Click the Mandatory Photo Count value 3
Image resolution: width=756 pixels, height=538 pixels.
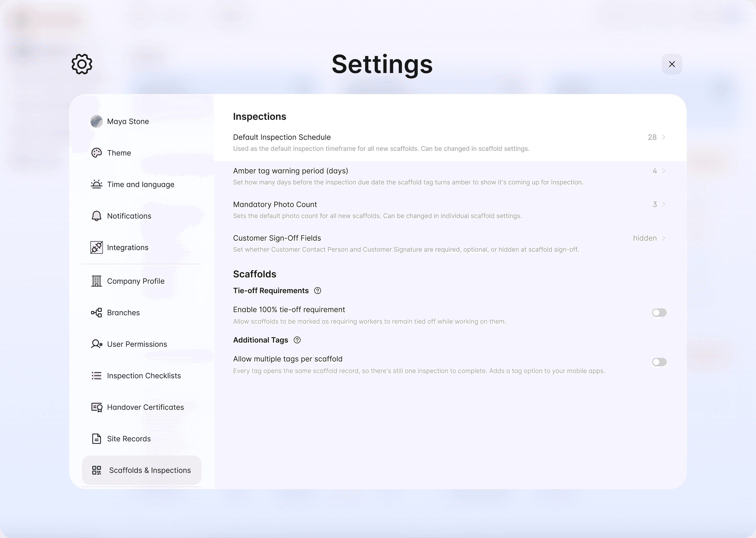[x=655, y=204]
